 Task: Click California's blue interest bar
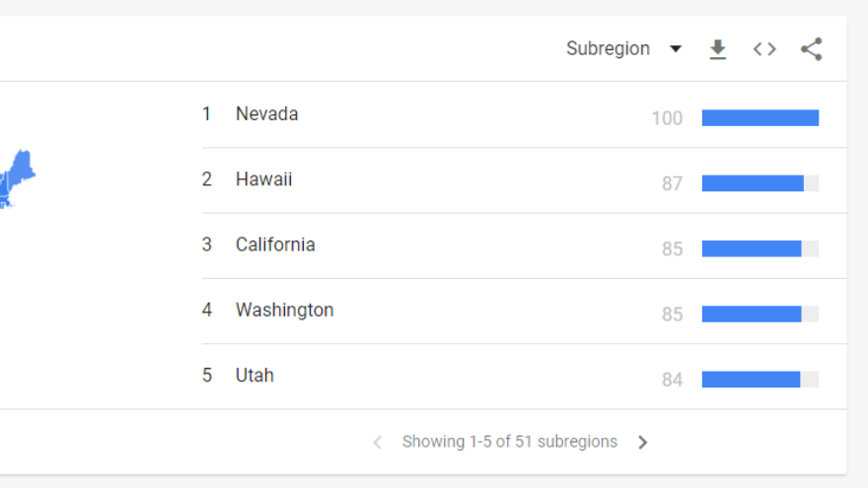(x=752, y=248)
